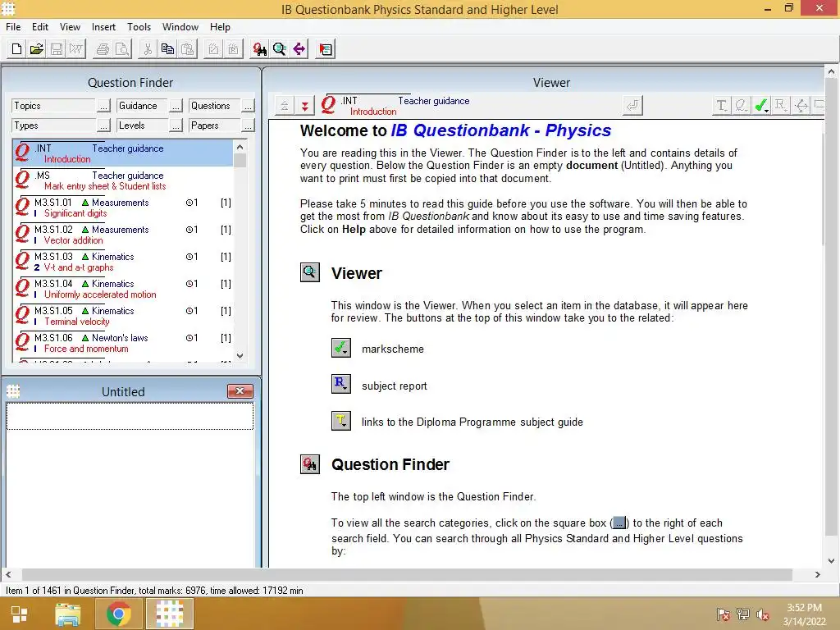This screenshot has width=840, height=630.
Task: Click the subject report R icon in the guide text
Action: pos(340,384)
